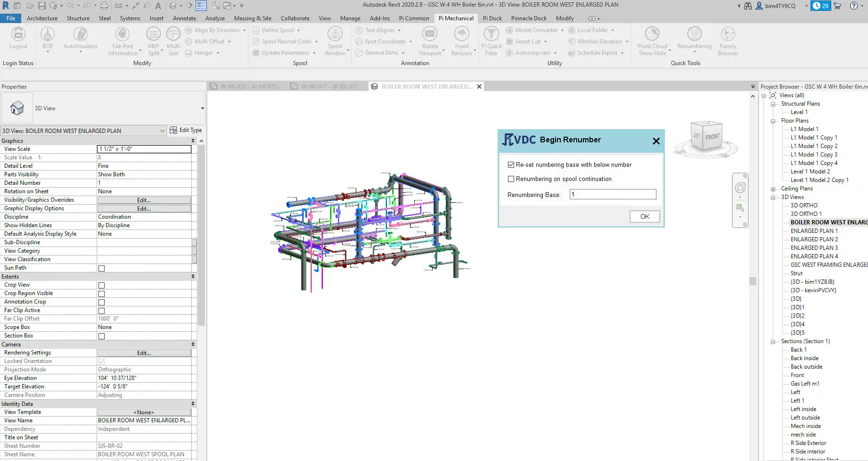Enable the Crop View checkbox
The width and height of the screenshot is (868, 461).
pos(101,285)
